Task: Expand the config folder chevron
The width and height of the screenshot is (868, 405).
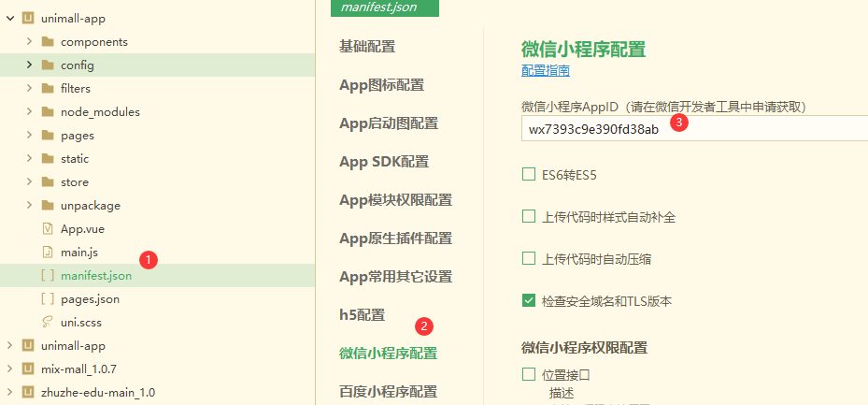Action: [29, 65]
